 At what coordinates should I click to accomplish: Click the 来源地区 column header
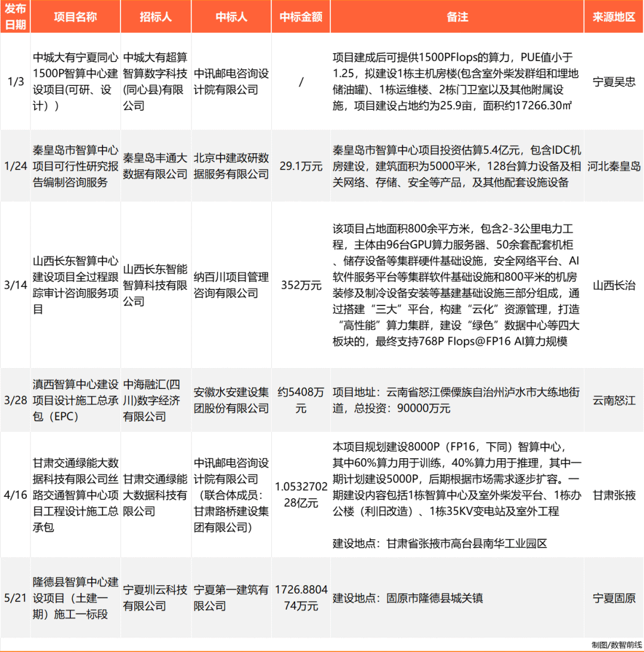[x=614, y=17]
